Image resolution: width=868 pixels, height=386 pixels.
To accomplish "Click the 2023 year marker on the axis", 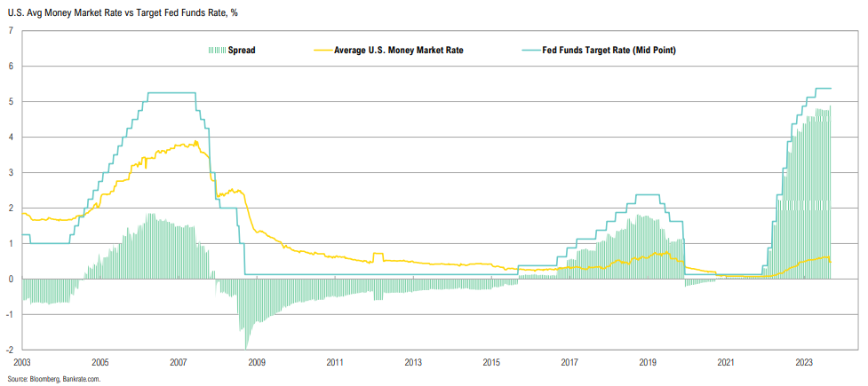I will [804, 362].
